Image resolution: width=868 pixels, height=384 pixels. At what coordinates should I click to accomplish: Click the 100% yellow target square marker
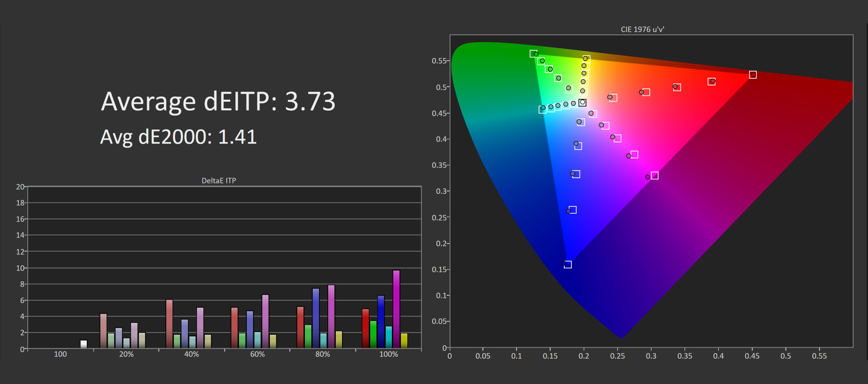click(586, 59)
